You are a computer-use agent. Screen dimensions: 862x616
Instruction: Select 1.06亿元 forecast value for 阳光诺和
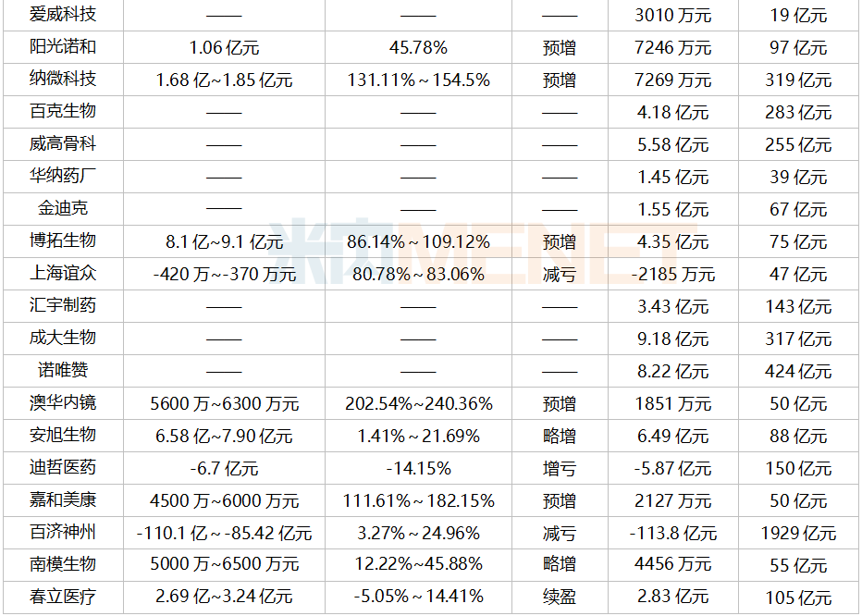(224, 48)
